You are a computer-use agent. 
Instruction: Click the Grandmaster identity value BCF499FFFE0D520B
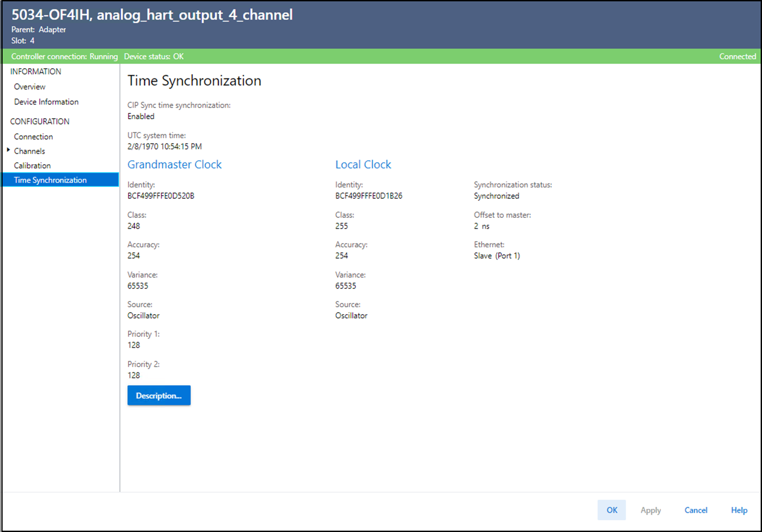pyautogui.click(x=161, y=196)
